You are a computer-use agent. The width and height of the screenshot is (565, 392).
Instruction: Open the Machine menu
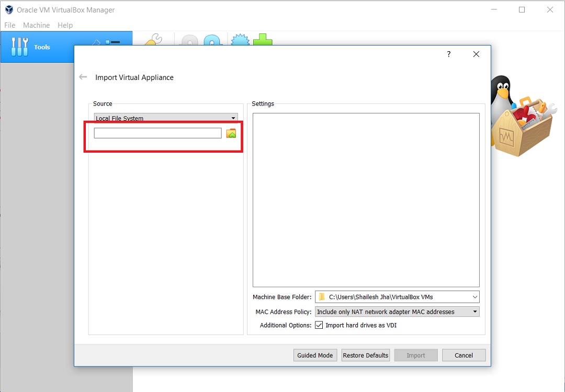(x=37, y=25)
